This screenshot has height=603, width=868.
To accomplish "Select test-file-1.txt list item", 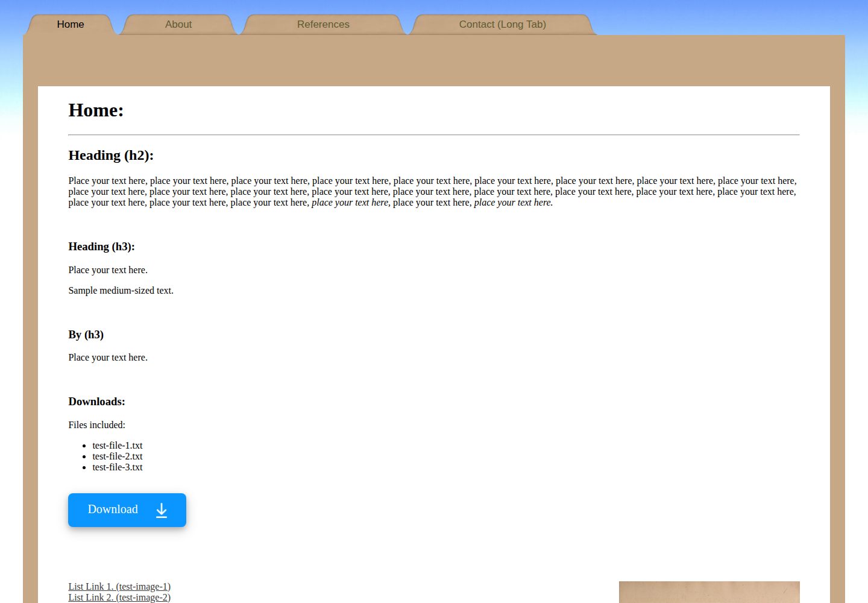I will point(118,446).
